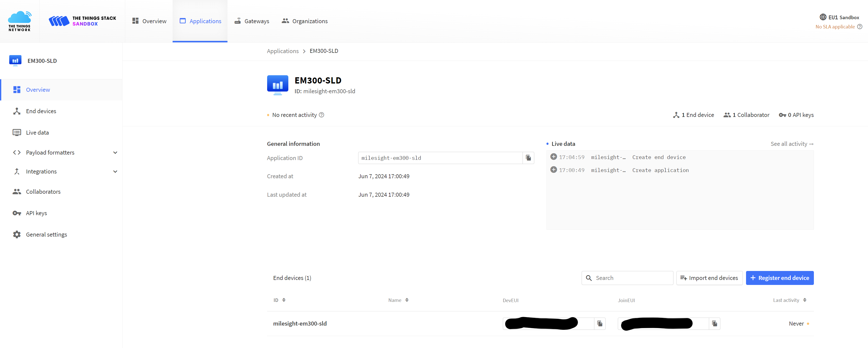The image size is (868, 348).
Task: Select the 17:04:59 Create end device event
Action: tap(680, 157)
